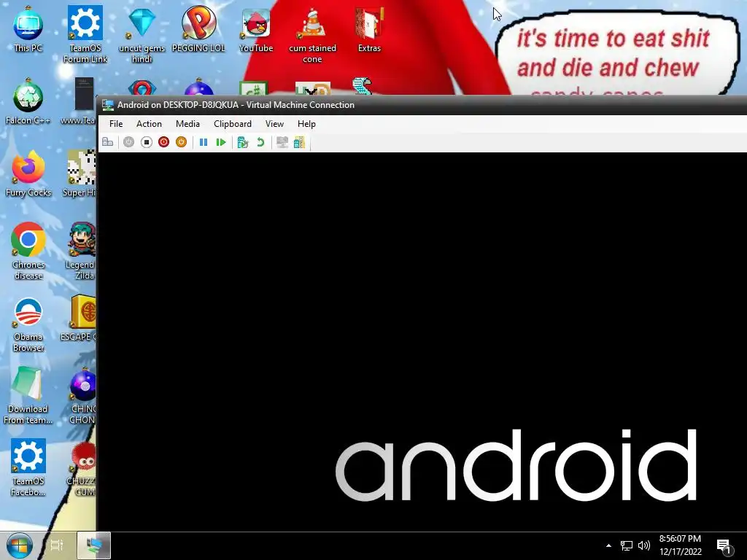
Task: Open the Action menu
Action: pyautogui.click(x=149, y=124)
